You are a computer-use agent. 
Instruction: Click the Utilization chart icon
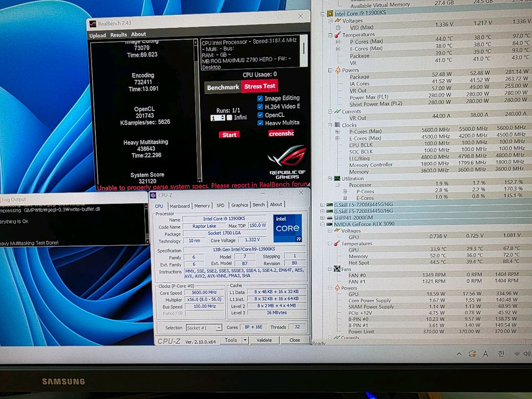[337, 178]
